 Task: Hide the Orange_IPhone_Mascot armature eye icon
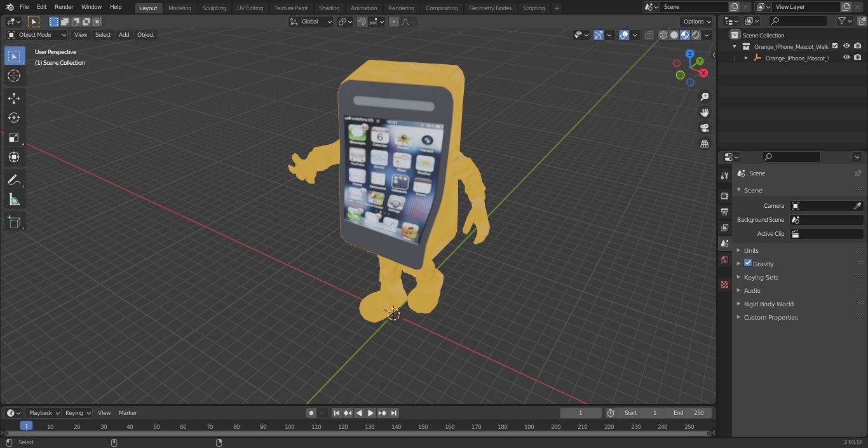[x=846, y=58]
